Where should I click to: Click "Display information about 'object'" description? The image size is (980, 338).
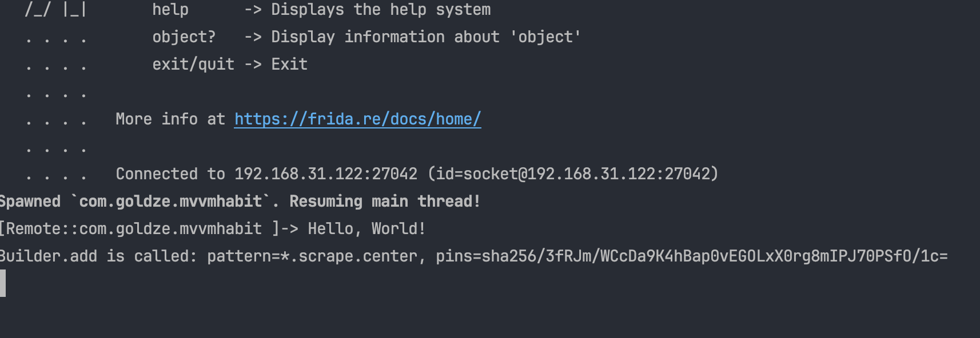coord(426,37)
